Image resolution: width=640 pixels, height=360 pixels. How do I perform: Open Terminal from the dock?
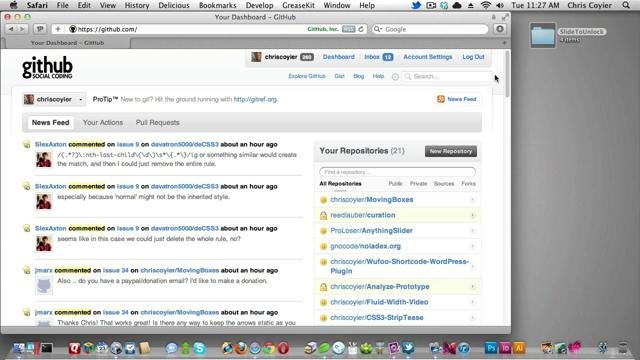pos(46,348)
